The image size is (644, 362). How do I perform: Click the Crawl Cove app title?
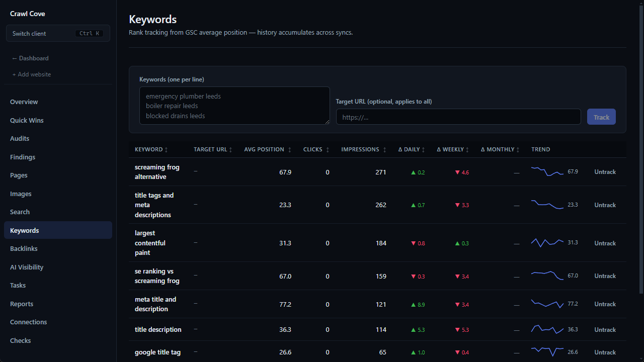(27, 14)
